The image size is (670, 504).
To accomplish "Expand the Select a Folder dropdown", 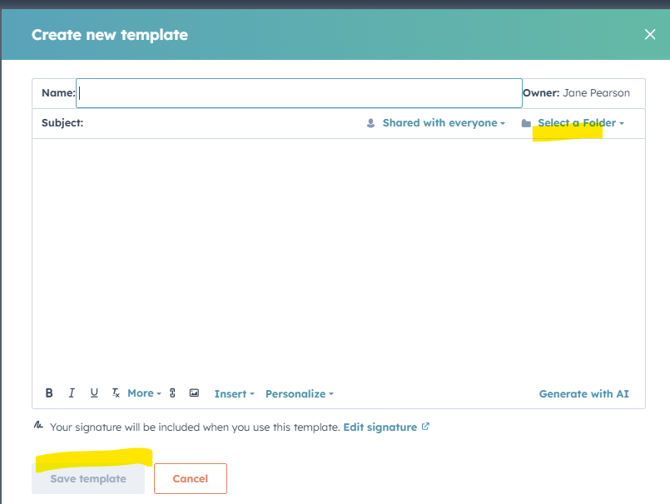I will 580,123.
